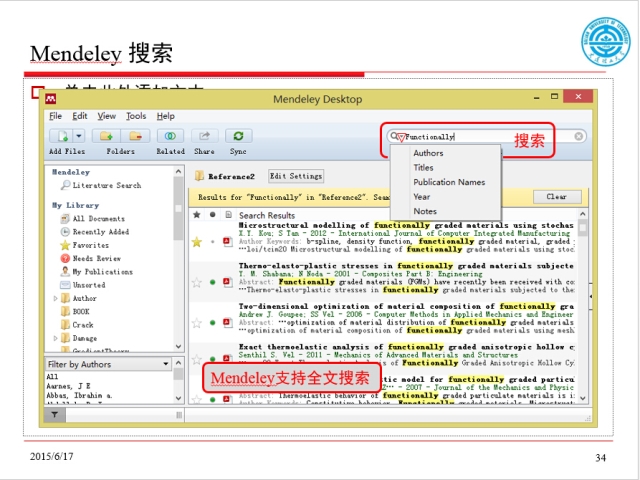This screenshot has height=480, width=640.
Task: Expand the collapsed details panel arrow on right edge
Action: tap(591, 296)
